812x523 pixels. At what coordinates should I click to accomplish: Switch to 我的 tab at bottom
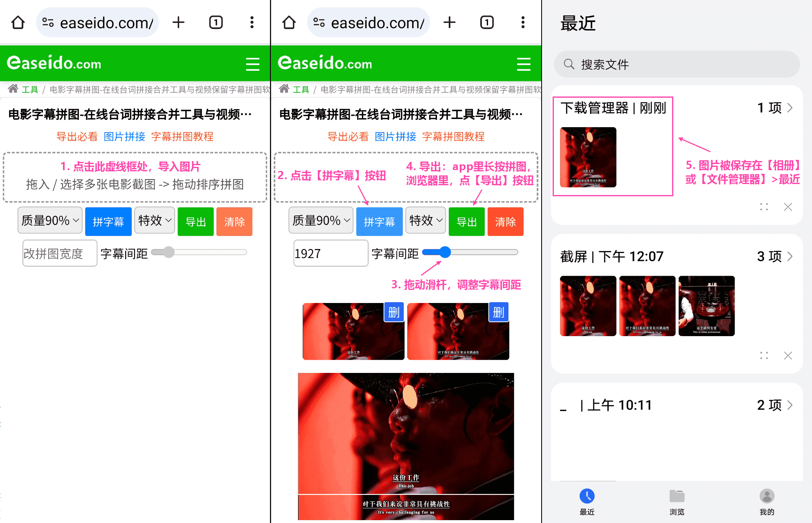click(x=767, y=502)
